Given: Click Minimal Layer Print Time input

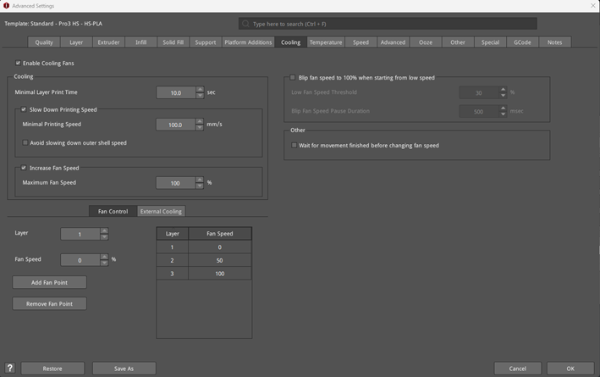Looking at the screenshot, I should (176, 93).
